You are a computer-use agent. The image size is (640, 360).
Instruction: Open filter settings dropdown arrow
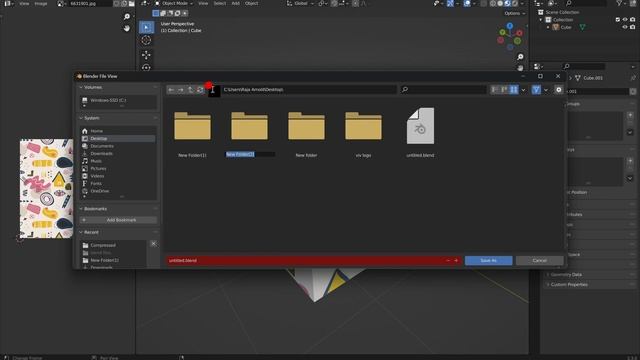click(546, 90)
